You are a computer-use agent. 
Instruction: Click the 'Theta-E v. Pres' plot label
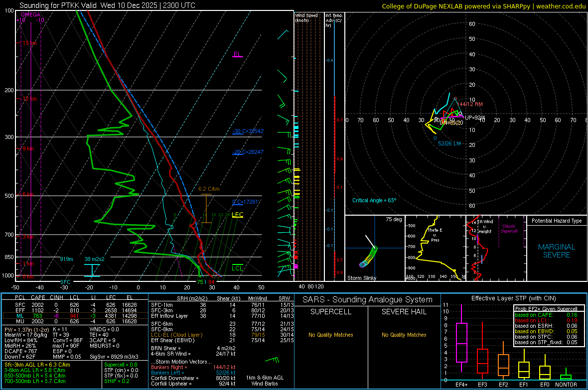pos(435,235)
